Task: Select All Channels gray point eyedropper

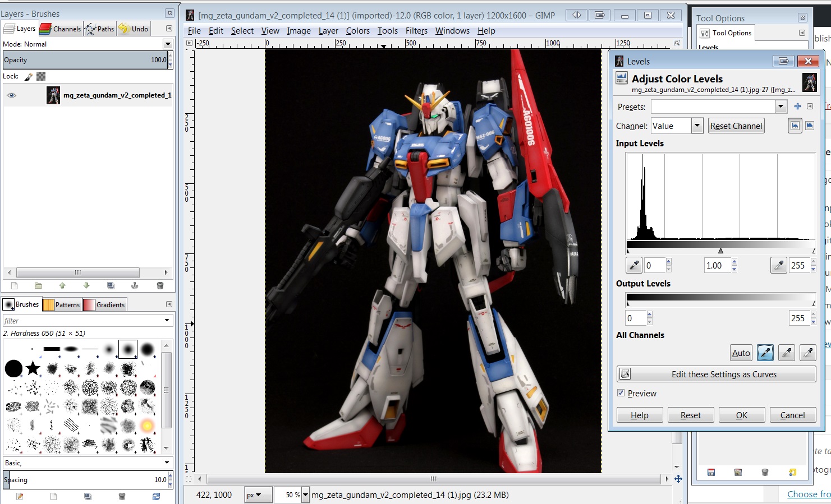Action: click(x=787, y=353)
